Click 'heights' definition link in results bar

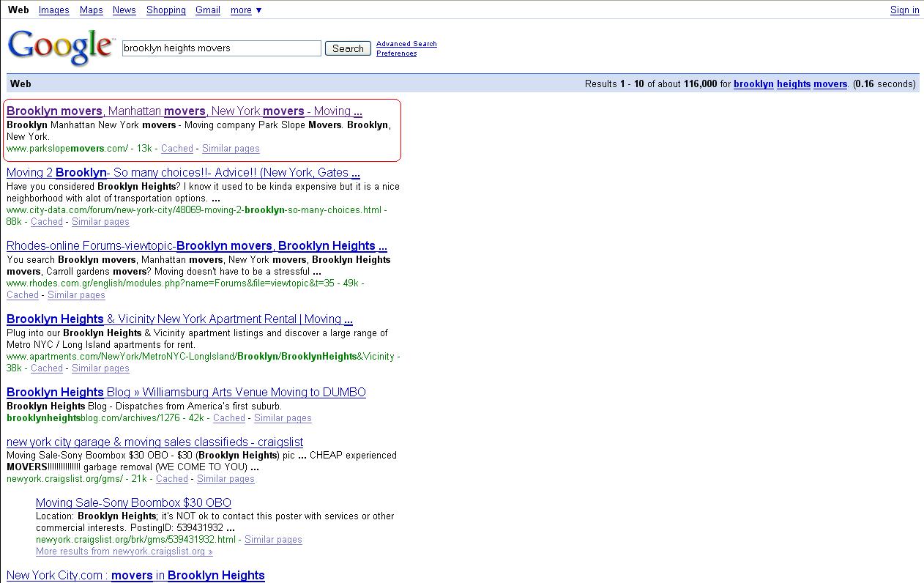[x=794, y=83]
